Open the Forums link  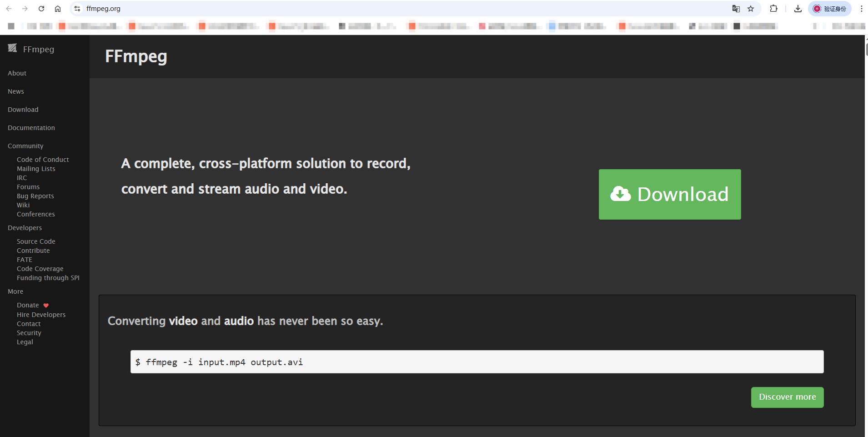(28, 187)
